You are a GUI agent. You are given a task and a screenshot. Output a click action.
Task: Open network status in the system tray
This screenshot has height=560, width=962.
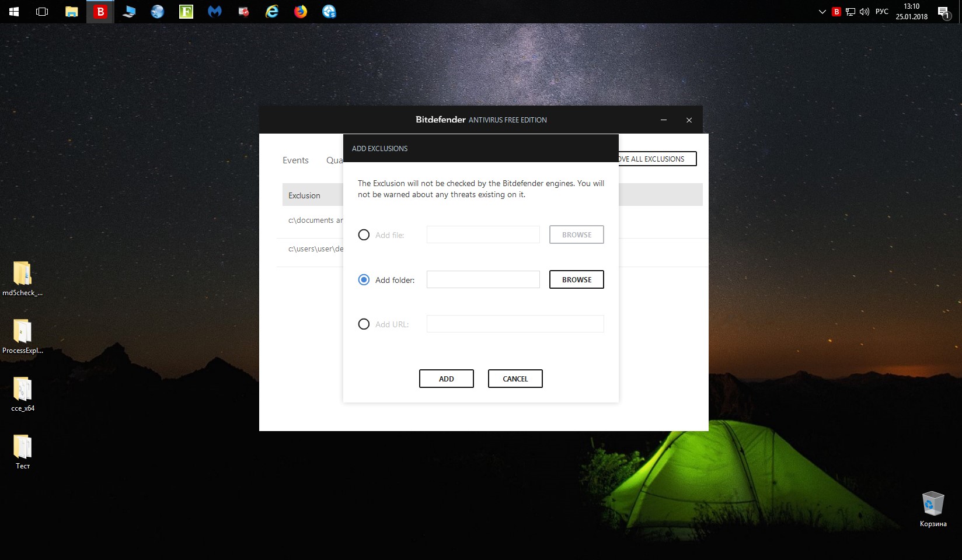[x=851, y=12]
